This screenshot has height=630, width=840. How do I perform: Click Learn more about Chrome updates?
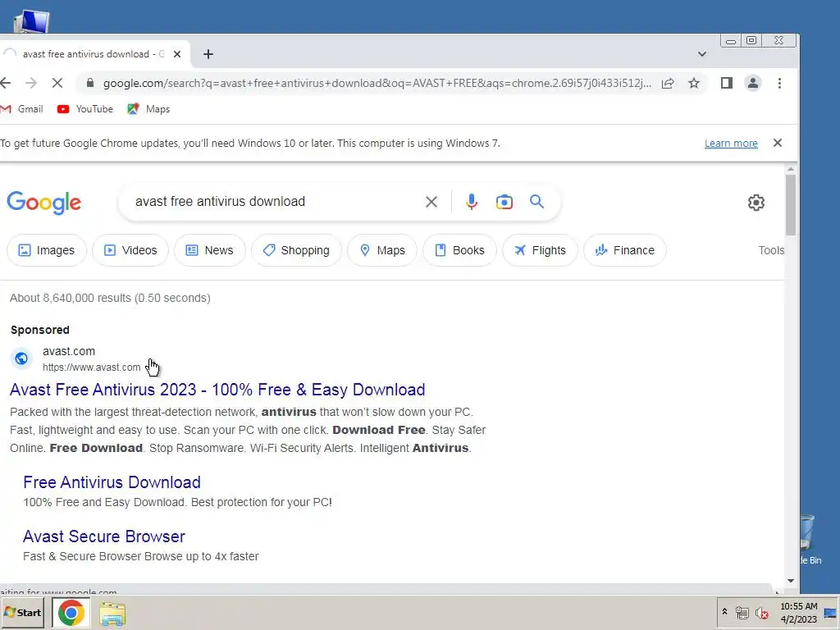731,143
